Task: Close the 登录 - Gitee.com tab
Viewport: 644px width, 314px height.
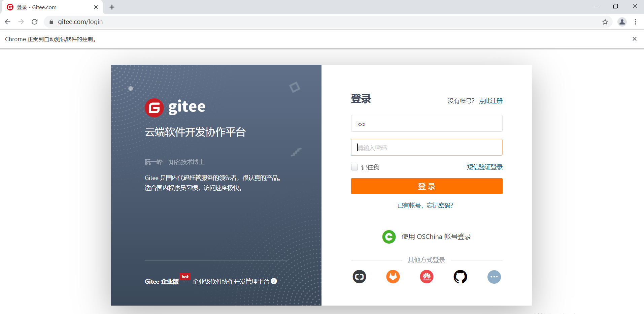Action: 96,7
